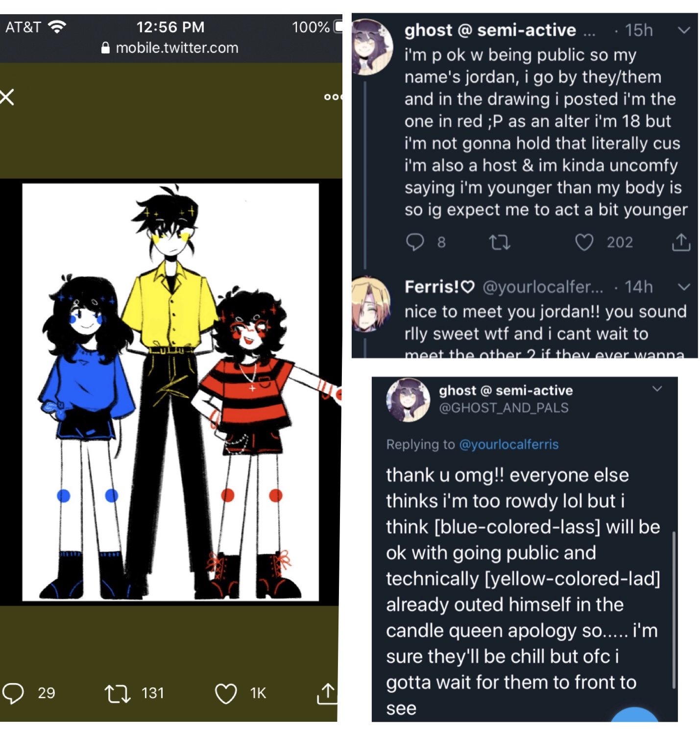700x735 pixels.
Task: Open ghost's profile avatar in top tweet
Action: coord(372,47)
